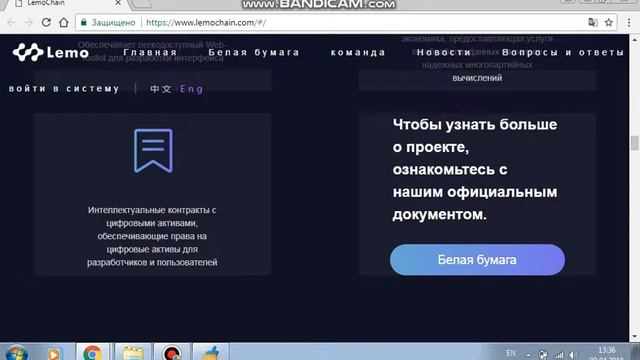Open the команда nav item
Screen dimensions: 640x360
click(x=358, y=52)
